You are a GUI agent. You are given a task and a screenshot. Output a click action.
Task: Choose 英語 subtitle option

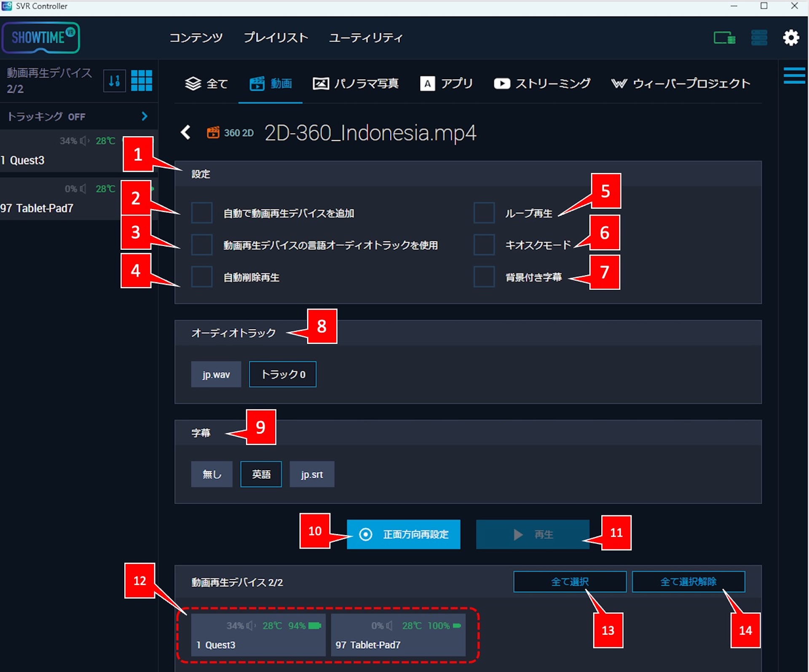(x=261, y=474)
